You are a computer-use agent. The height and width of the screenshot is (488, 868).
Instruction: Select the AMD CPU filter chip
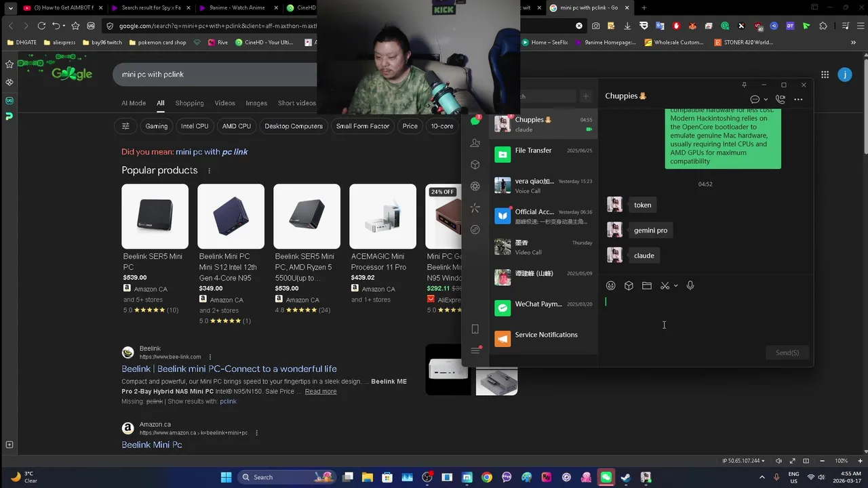pyautogui.click(x=237, y=126)
